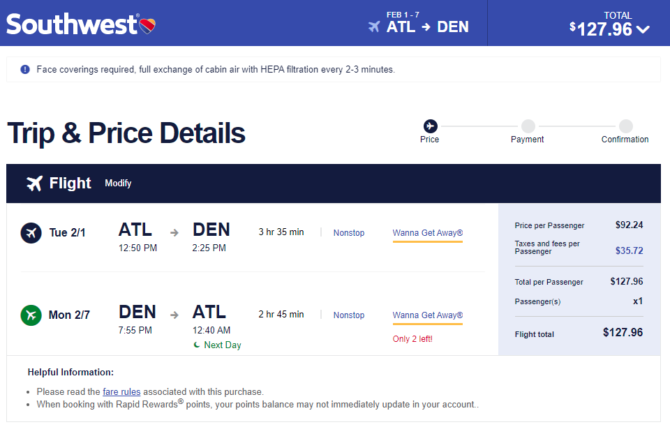Expand the total price chevron
This screenshot has height=427, width=670.
[x=643, y=29]
